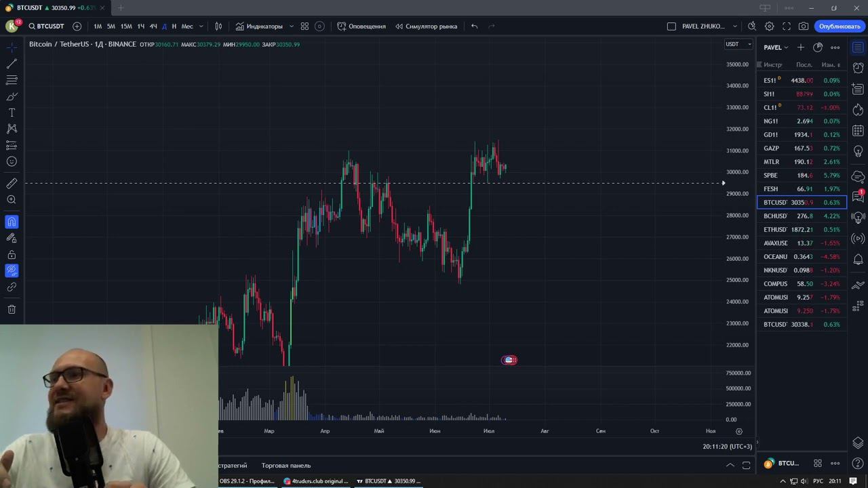Undo the last chart action
The image size is (868, 488).
[475, 26]
